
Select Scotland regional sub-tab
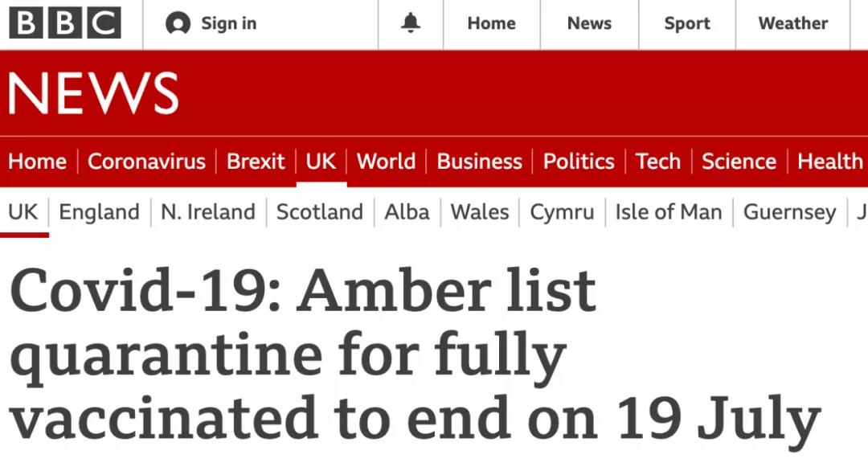tap(319, 212)
